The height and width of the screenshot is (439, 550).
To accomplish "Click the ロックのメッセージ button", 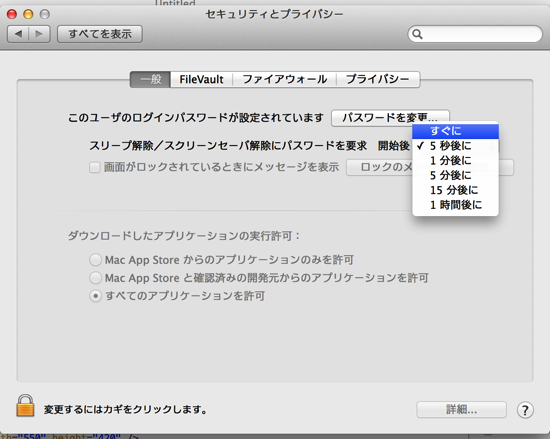I will (430, 168).
